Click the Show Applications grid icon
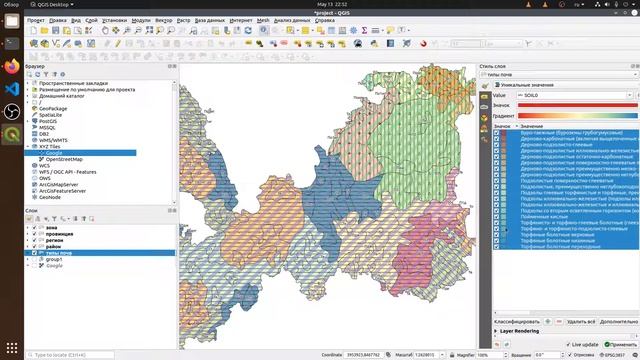This screenshot has height=360, width=640. point(12,348)
